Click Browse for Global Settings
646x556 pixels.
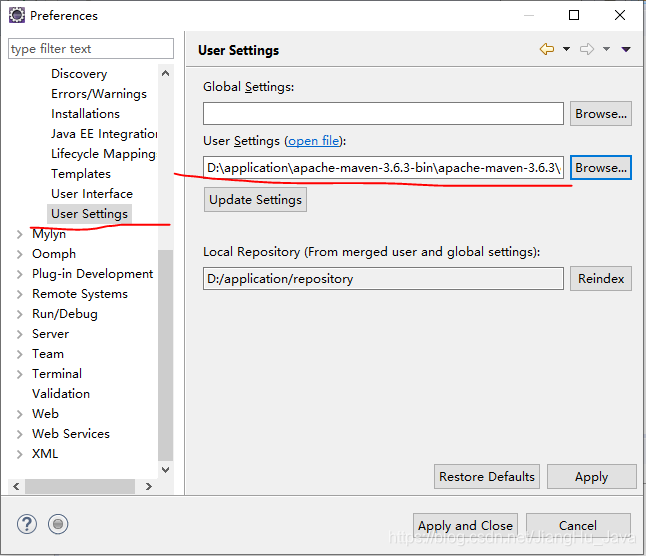[601, 114]
